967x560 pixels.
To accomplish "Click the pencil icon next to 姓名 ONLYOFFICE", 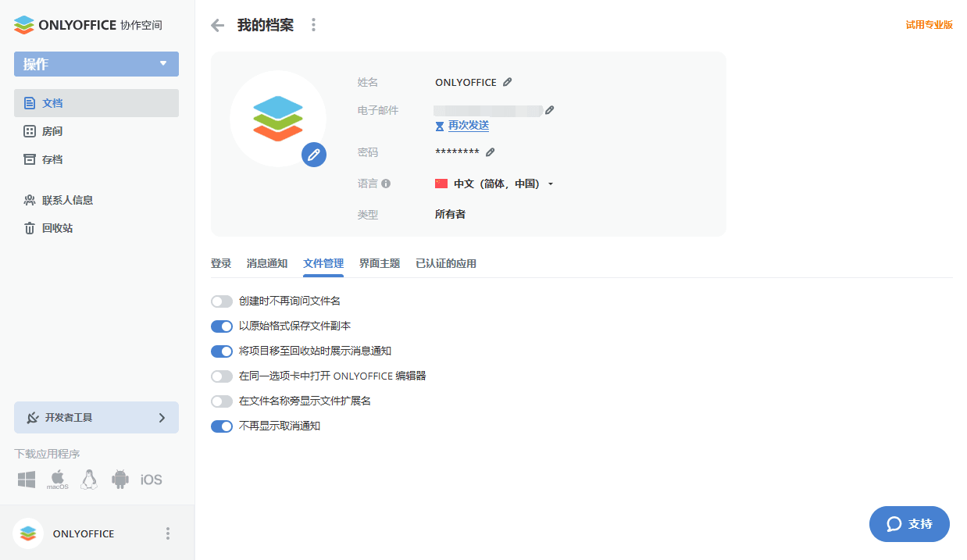I will pos(508,82).
